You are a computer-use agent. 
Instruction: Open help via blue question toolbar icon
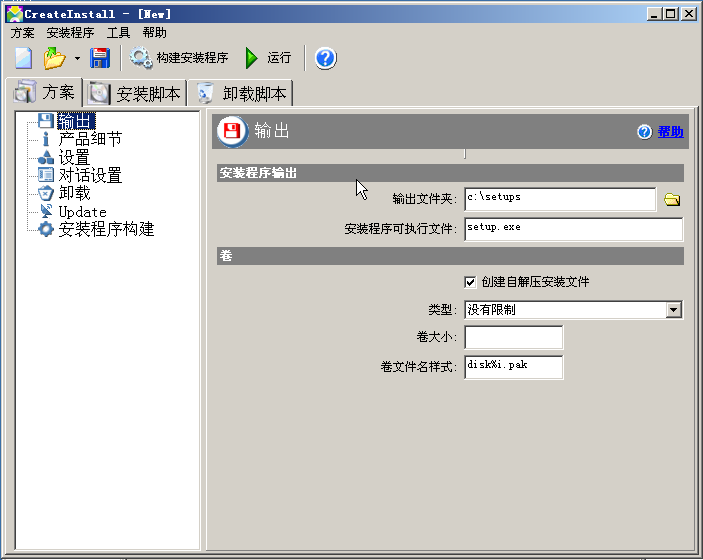[325, 58]
